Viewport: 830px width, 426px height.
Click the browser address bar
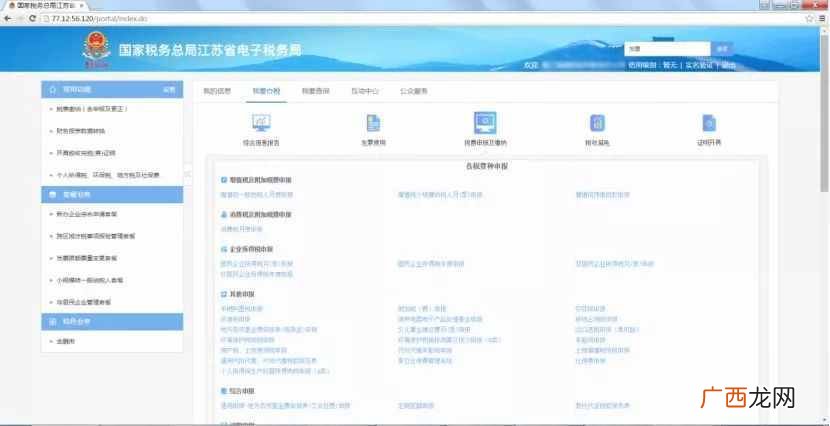pyautogui.click(x=423, y=19)
